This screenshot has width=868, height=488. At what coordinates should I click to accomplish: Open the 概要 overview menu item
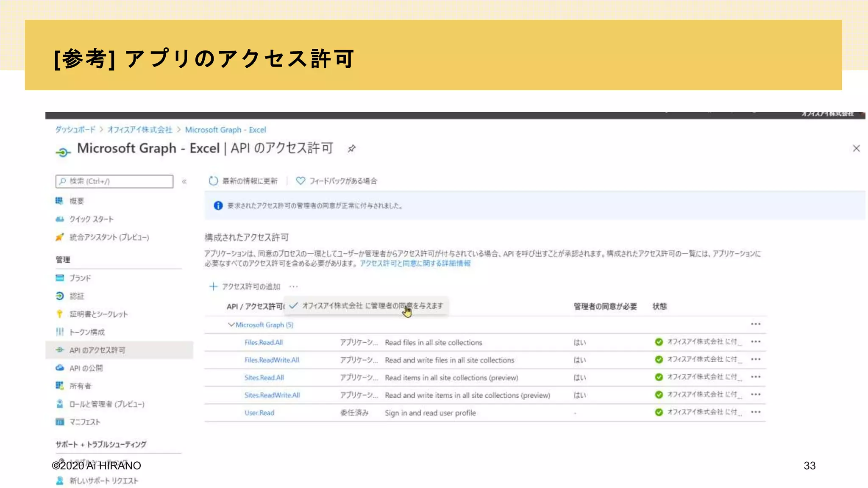click(x=76, y=201)
